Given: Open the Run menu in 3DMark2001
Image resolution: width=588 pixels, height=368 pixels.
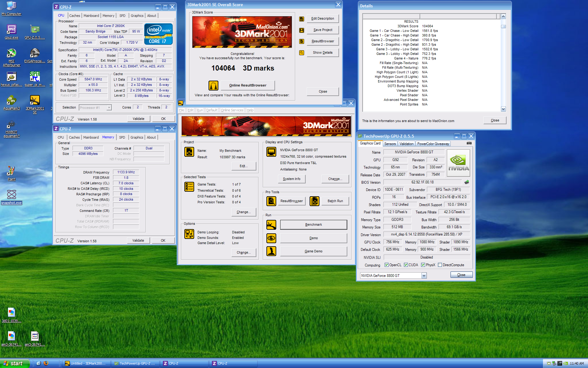Looking at the screenshot, I should click(200, 110).
